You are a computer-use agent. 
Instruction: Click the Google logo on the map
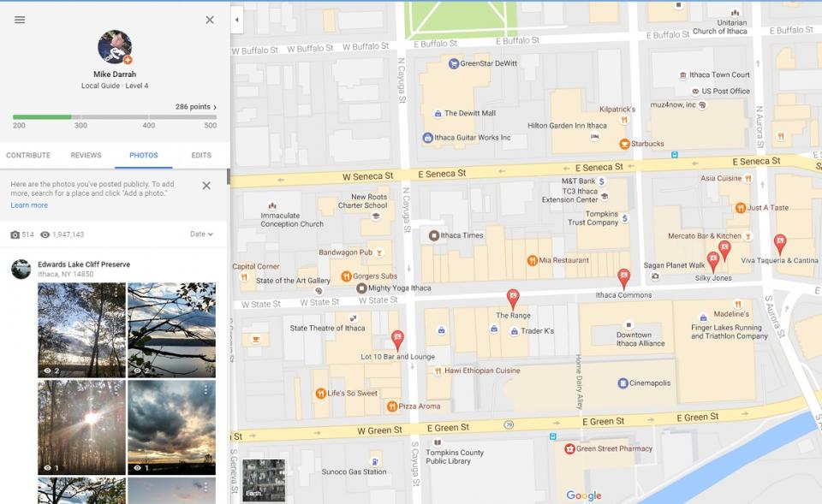[584, 495]
